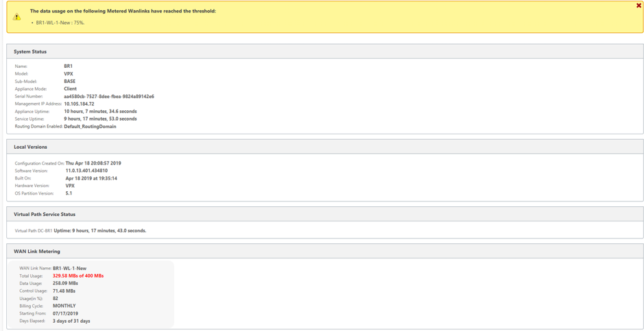
Task: Click the Routing Domain Enabled label
Action: pos(38,127)
